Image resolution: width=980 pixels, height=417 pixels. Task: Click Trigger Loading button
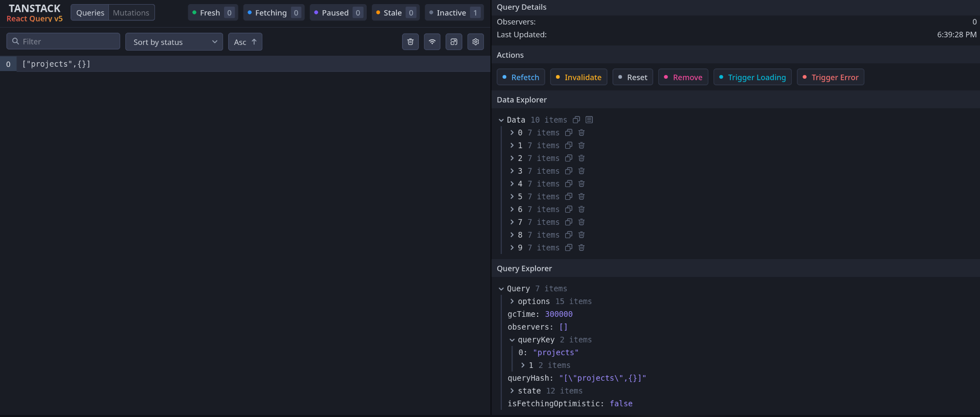point(752,77)
